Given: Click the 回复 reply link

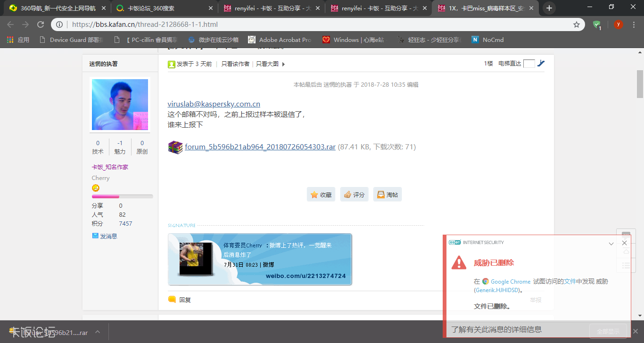Looking at the screenshot, I should click(x=184, y=300).
